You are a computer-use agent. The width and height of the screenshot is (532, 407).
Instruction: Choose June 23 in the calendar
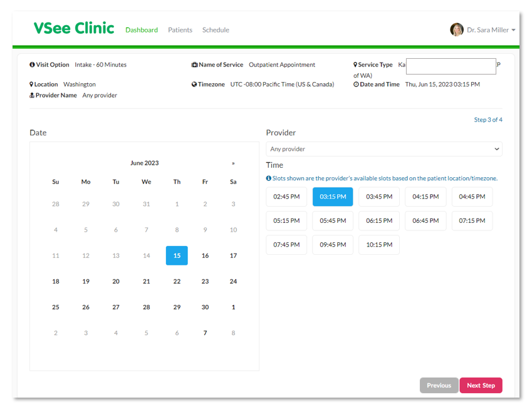pyautogui.click(x=205, y=281)
